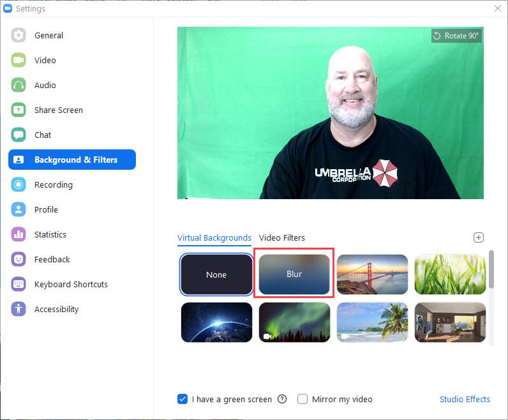The width and height of the screenshot is (508, 420).
Task: Select Golden Gate Bridge background
Action: tap(372, 274)
